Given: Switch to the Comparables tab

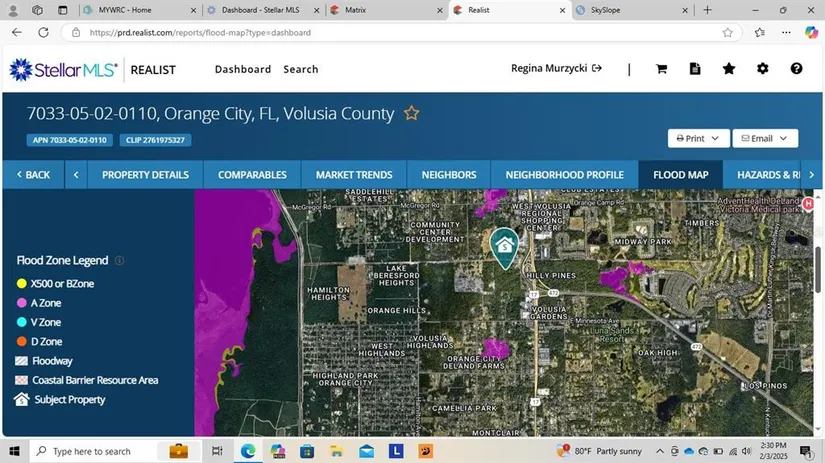Looking at the screenshot, I should point(252,175).
